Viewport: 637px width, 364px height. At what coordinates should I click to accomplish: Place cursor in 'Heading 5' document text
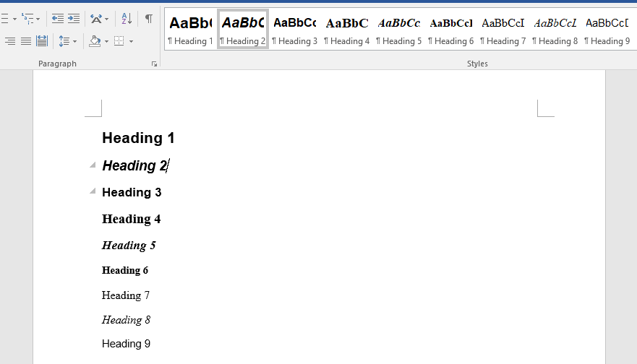pyautogui.click(x=129, y=246)
